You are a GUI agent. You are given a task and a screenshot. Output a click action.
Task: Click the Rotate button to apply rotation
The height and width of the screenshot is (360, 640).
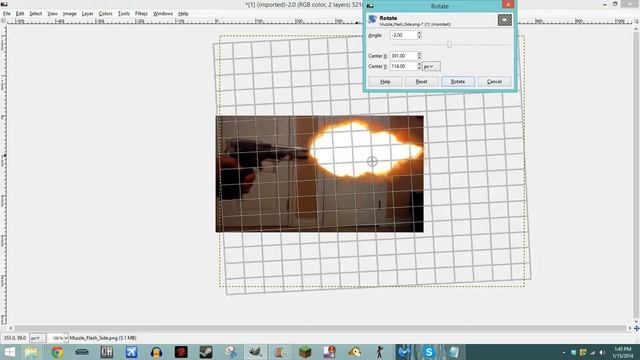click(458, 82)
